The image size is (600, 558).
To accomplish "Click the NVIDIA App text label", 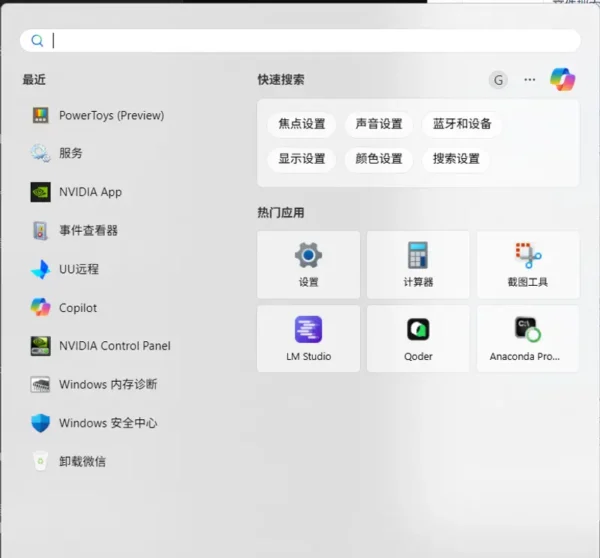I will pyautogui.click(x=90, y=192).
